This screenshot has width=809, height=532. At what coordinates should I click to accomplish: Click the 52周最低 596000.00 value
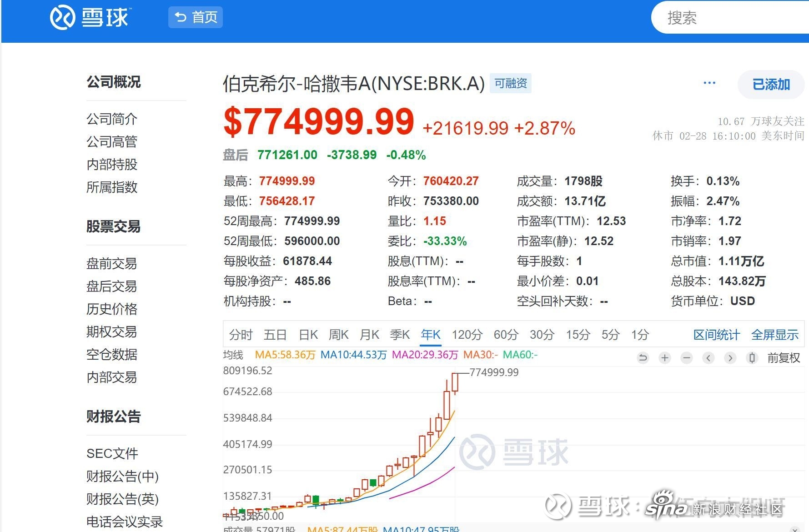click(312, 241)
